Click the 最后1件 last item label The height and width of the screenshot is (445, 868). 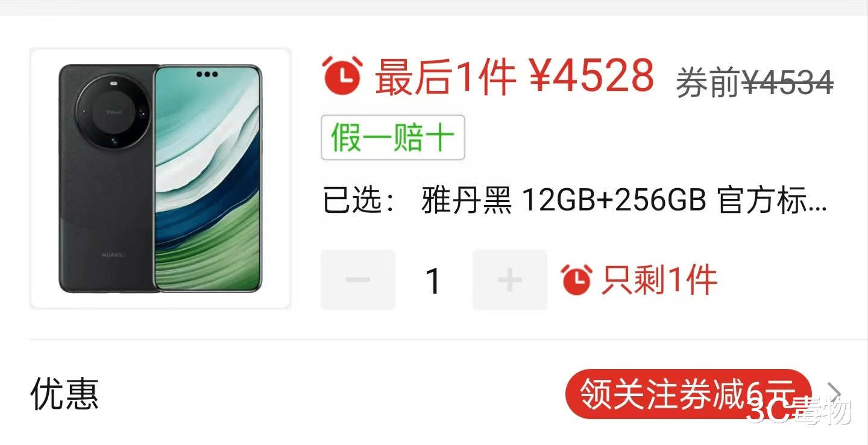[x=445, y=77]
